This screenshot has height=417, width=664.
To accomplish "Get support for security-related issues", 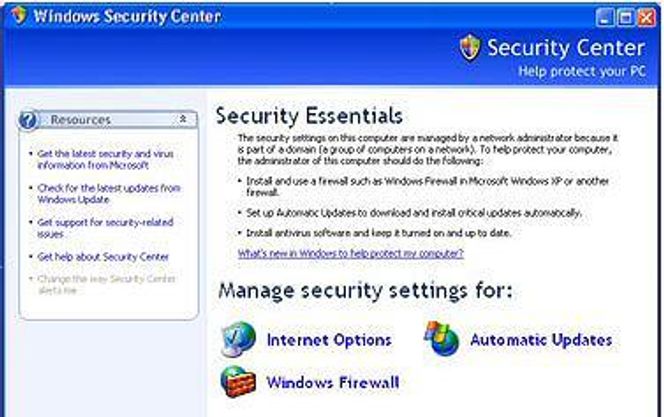I will click(x=105, y=228).
